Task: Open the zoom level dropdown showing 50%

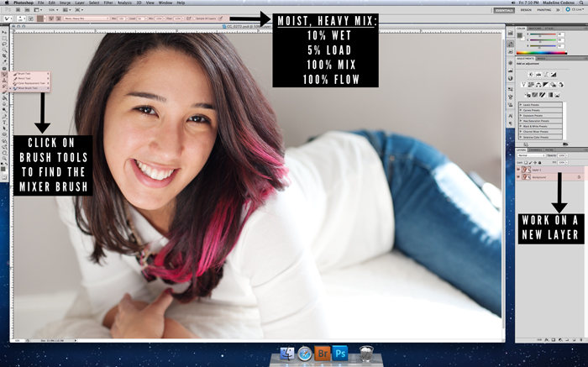Action: coord(53,10)
